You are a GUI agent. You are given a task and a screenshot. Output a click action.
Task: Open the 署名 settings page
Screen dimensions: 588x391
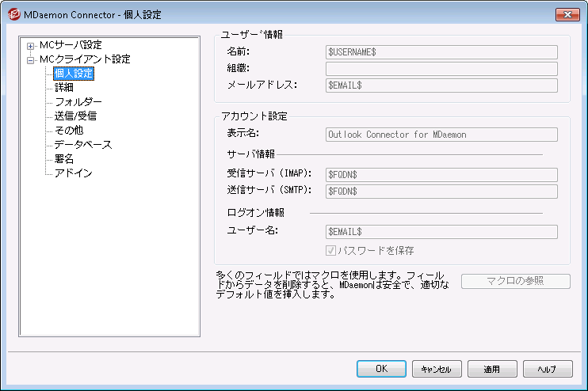(x=64, y=159)
